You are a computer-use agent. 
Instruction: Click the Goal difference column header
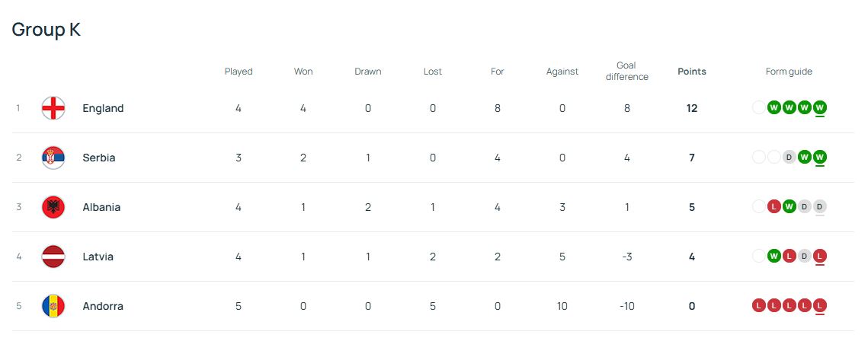[x=627, y=71]
